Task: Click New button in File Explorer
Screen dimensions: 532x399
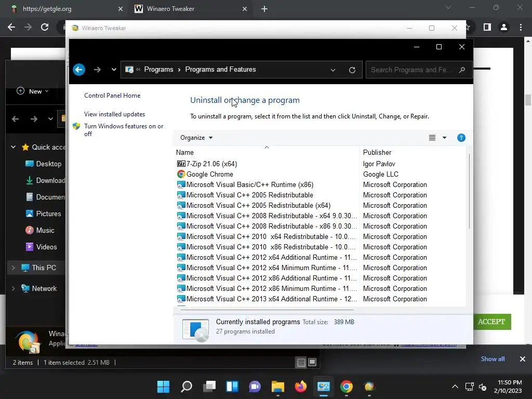Action: click(33, 91)
